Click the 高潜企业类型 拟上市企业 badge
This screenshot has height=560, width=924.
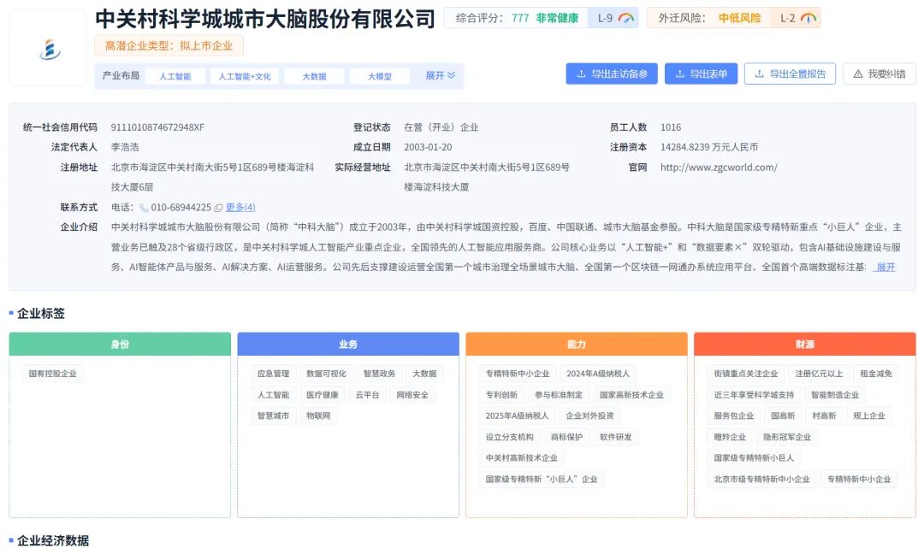click(x=169, y=46)
